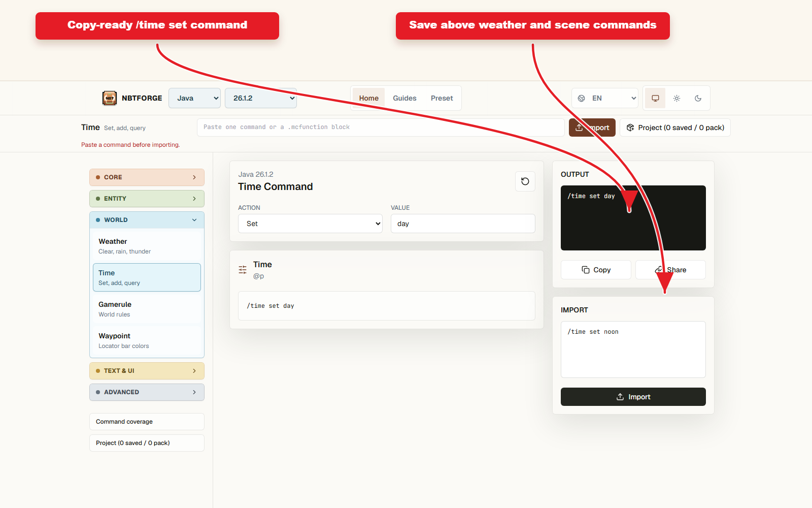Go to the Home tab
Image resolution: width=812 pixels, height=508 pixels.
coord(369,98)
